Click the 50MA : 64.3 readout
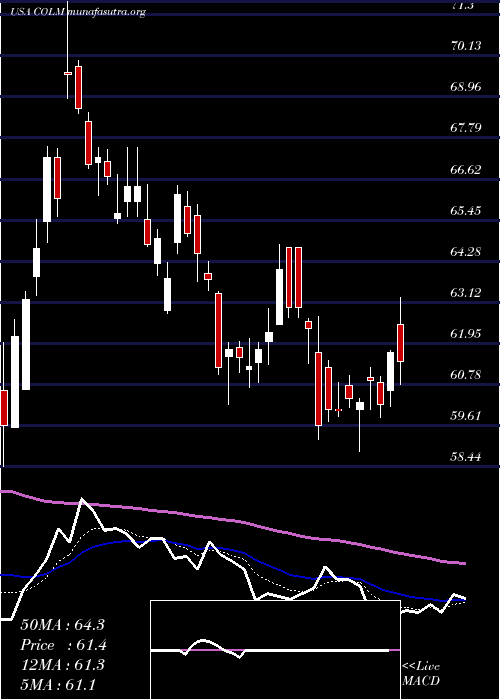 click(x=62, y=625)
